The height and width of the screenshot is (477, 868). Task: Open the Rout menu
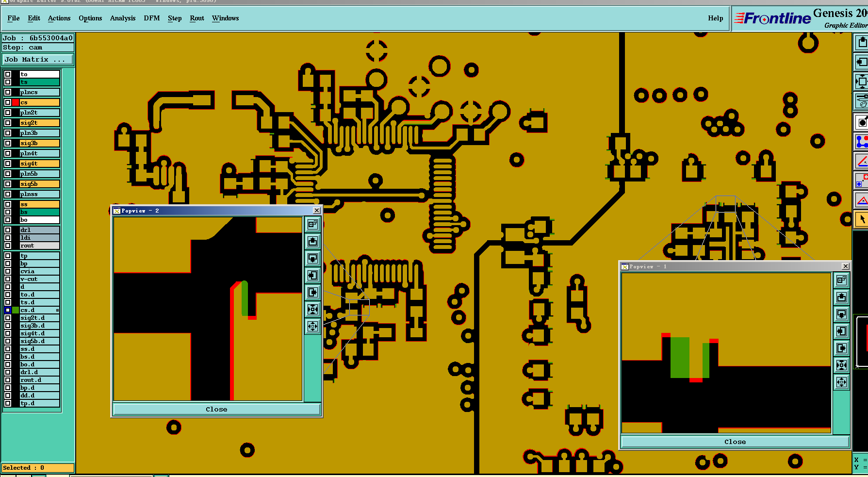click(197, 18)
